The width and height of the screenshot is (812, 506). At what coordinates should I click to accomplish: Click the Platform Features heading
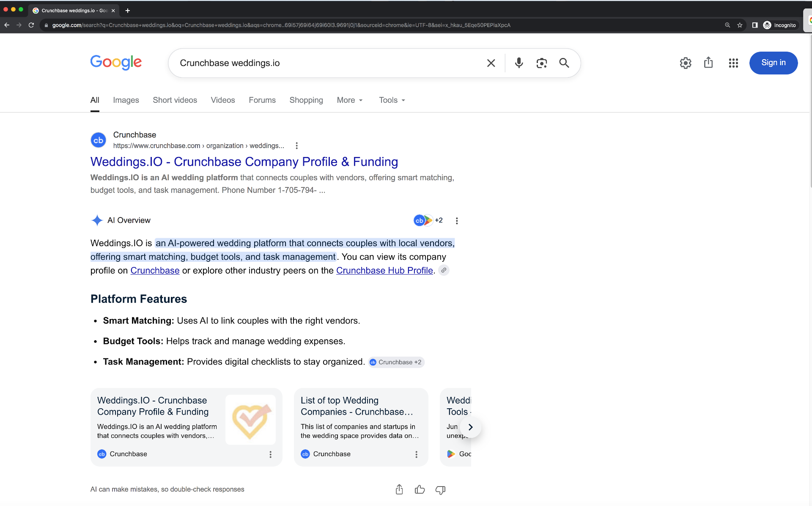pos(139,299)
